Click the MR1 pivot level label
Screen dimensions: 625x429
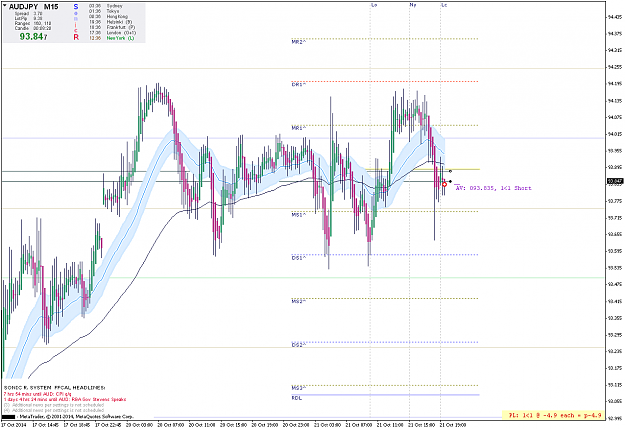299,128
